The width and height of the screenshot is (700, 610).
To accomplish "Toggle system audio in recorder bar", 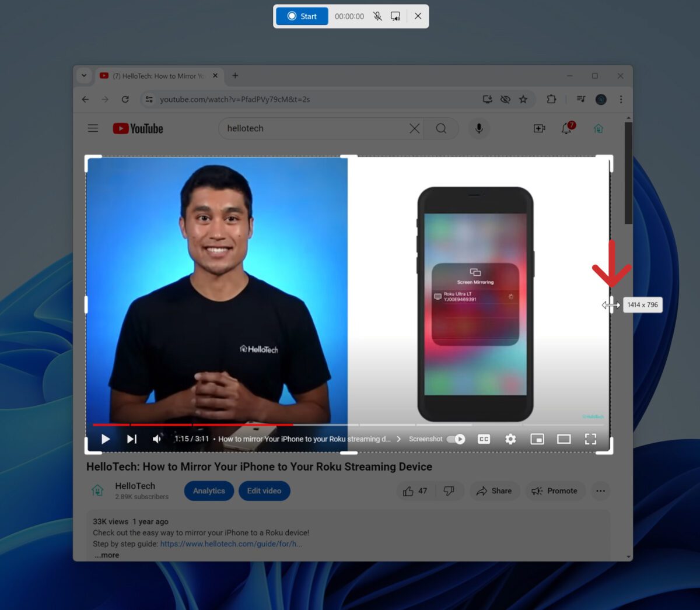I will [x=395, y=16].
